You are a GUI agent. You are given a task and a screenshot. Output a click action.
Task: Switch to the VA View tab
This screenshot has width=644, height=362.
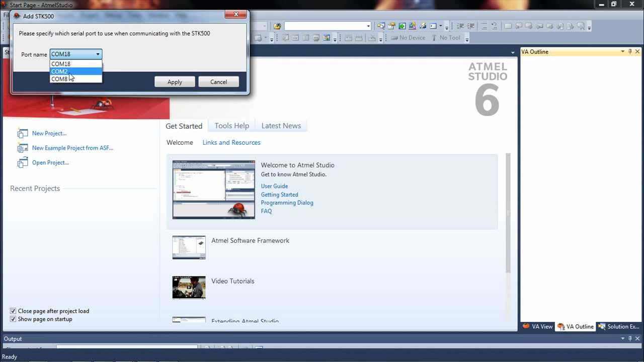coord(538,327)
